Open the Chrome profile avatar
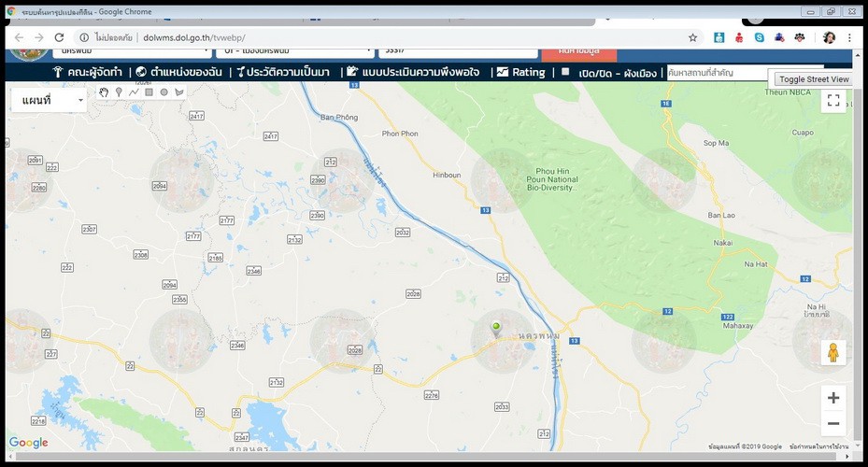This screenshot has width=868, height=467. [829, 37]
